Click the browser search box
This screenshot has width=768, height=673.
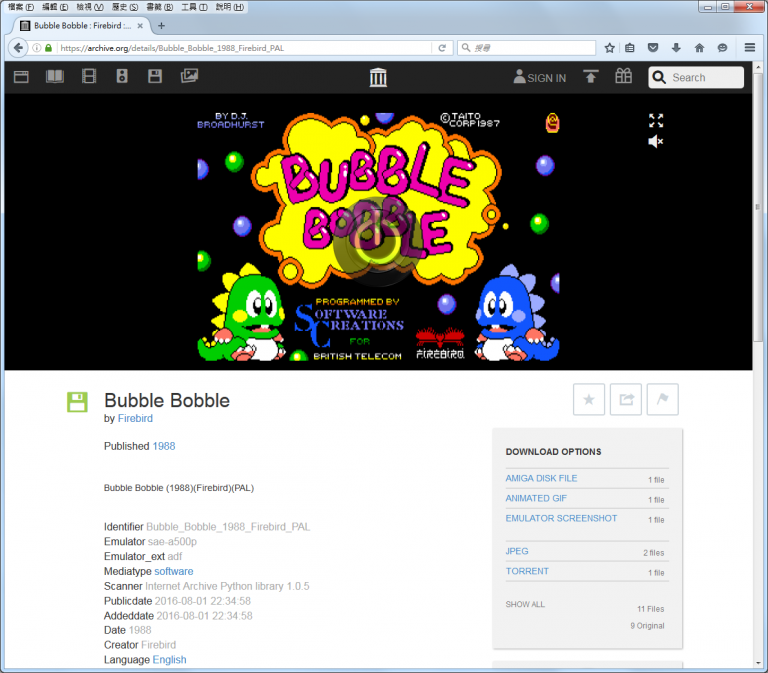[x=527, y=48]
